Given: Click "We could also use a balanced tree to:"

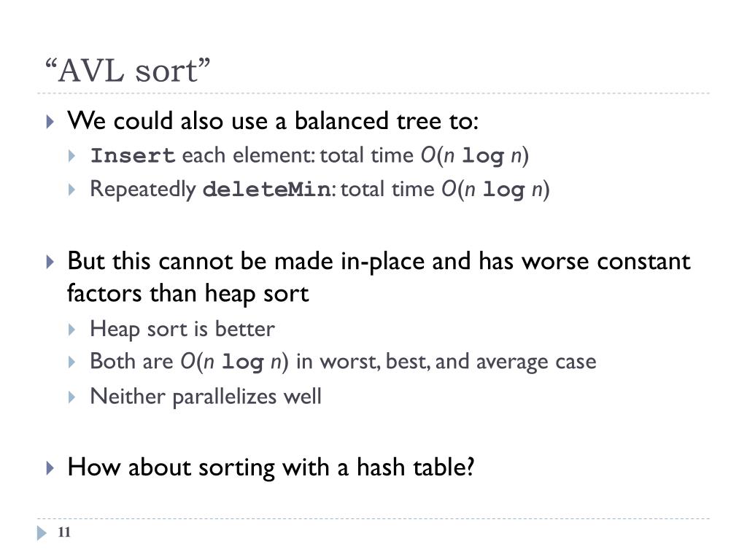Looking at the screenshot, I should 273,120.
